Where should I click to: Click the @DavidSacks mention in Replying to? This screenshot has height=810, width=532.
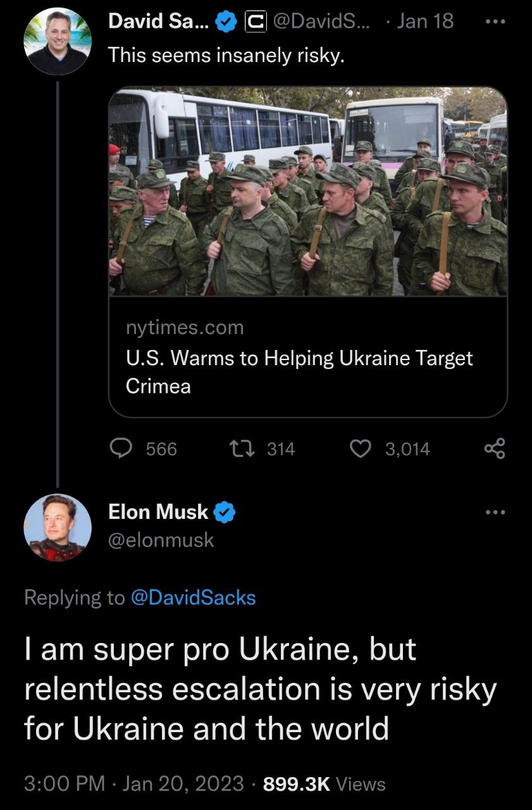click(193, 597)
